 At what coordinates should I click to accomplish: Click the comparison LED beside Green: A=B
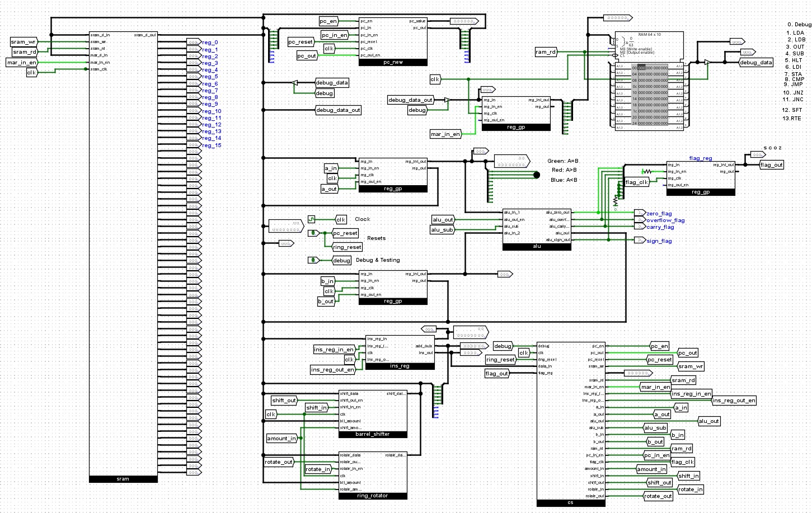tap(537, 175)
